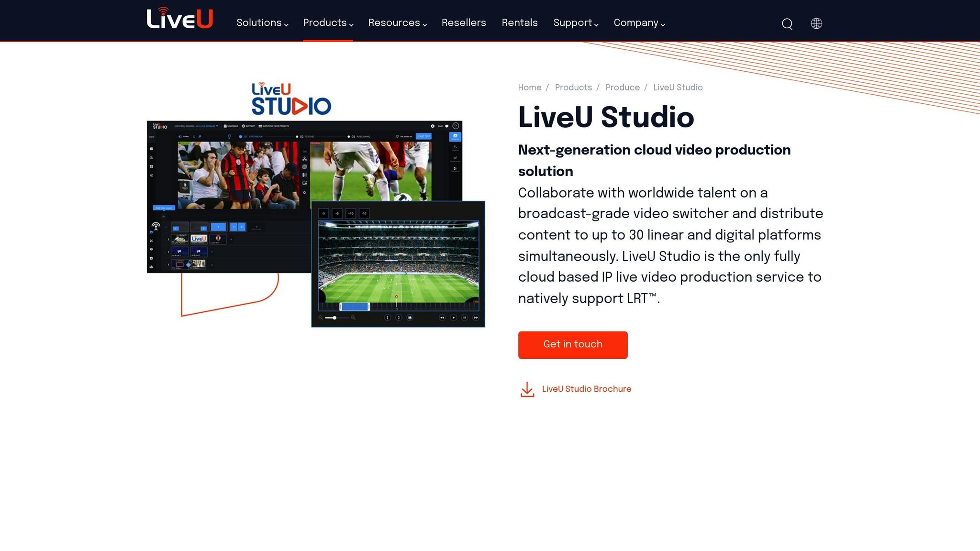Open the settings gear in the Studio screenshot

click(432, 126)
